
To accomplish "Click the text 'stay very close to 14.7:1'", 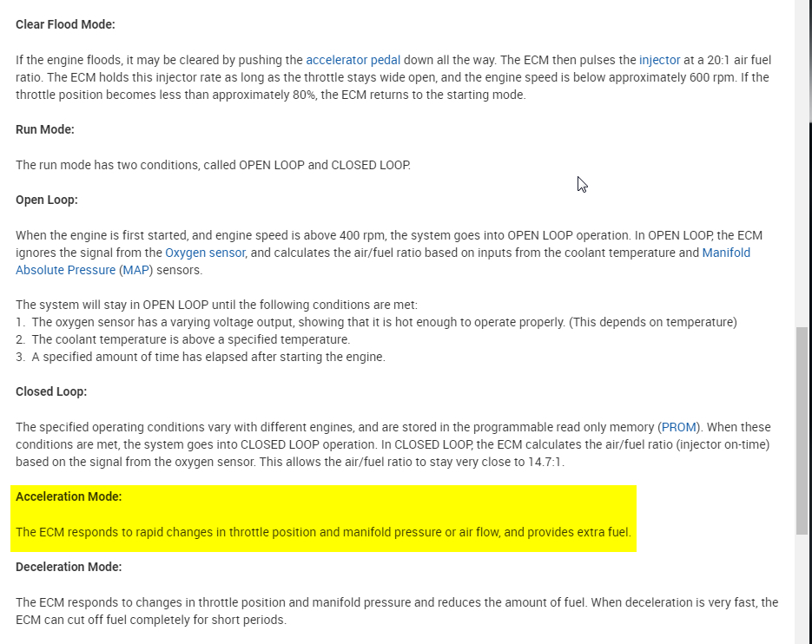I will pos(497,462).
